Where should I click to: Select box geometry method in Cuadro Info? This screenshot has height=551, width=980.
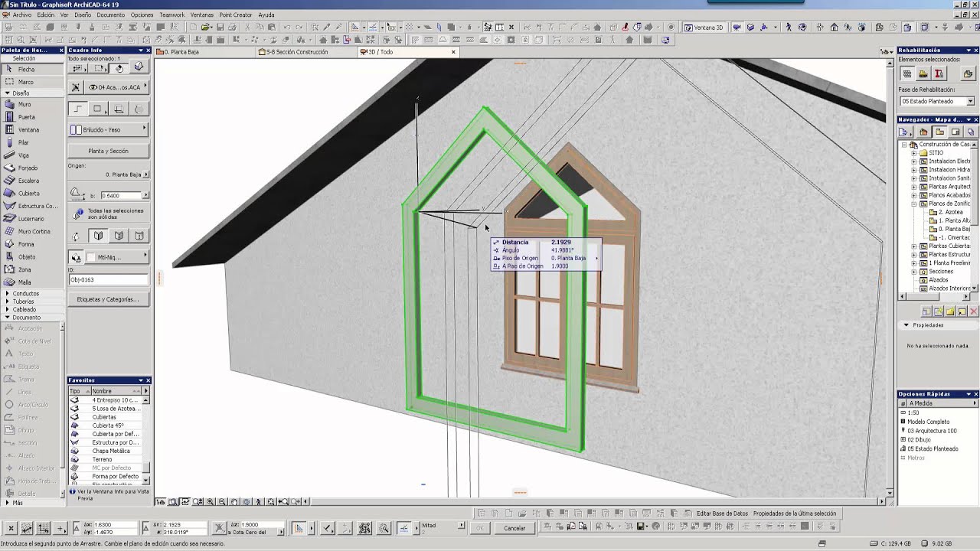(x=97, y=109)
